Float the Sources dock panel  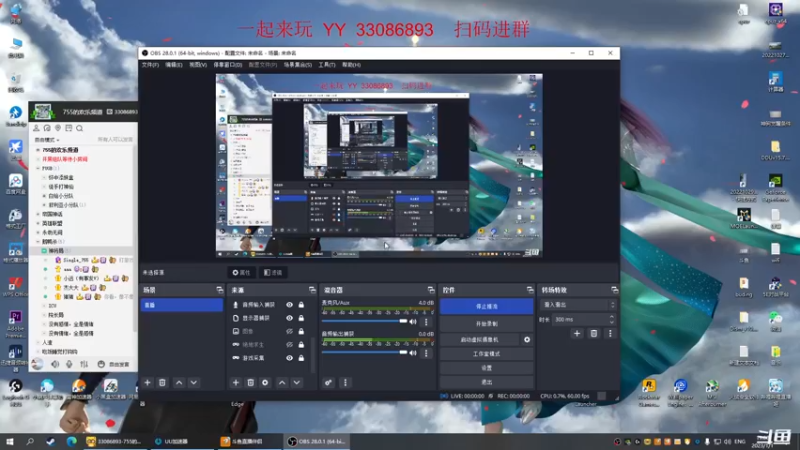312,290
